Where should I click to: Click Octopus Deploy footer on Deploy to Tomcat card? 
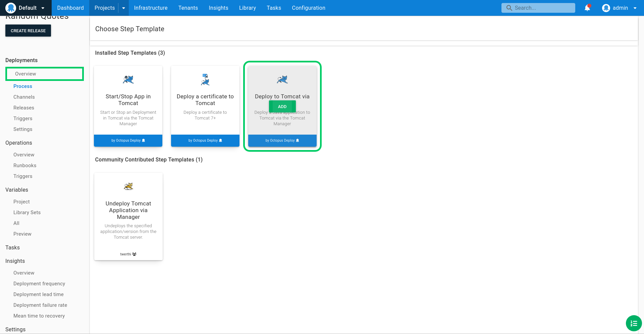pyautogui.click(x=282, y=141)
